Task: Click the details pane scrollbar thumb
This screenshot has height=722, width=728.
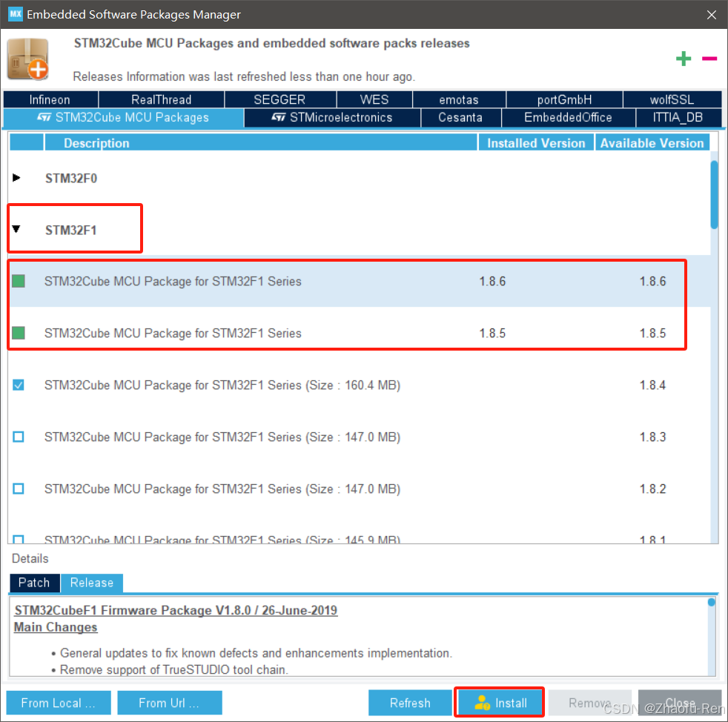Action: pos(711,602)
